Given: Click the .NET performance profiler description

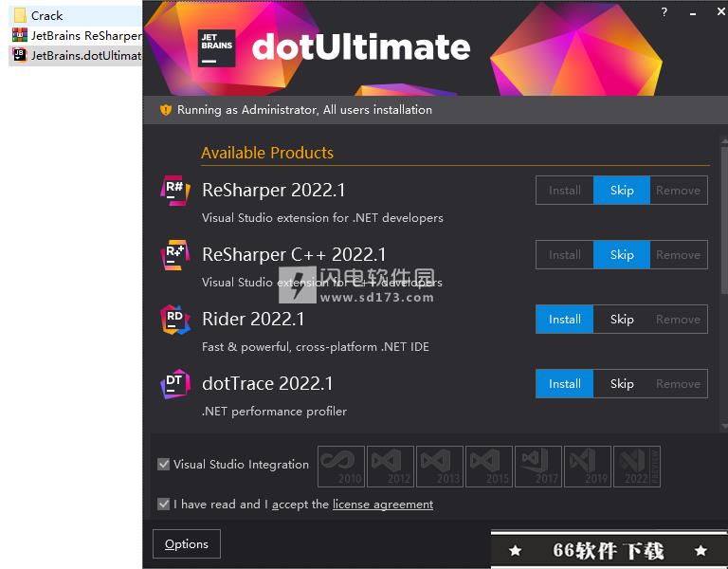Looking at the screenshot, I should click(x=274, y=411).
